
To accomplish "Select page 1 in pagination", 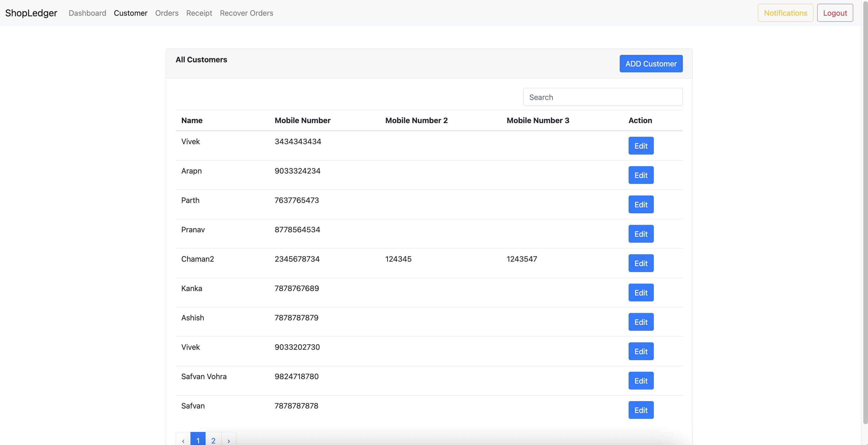I will 198,440.
